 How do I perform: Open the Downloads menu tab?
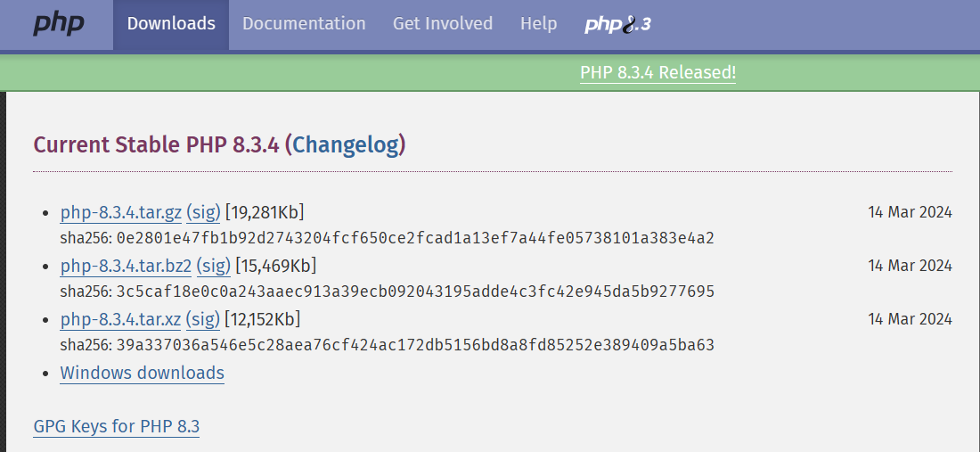171,24
